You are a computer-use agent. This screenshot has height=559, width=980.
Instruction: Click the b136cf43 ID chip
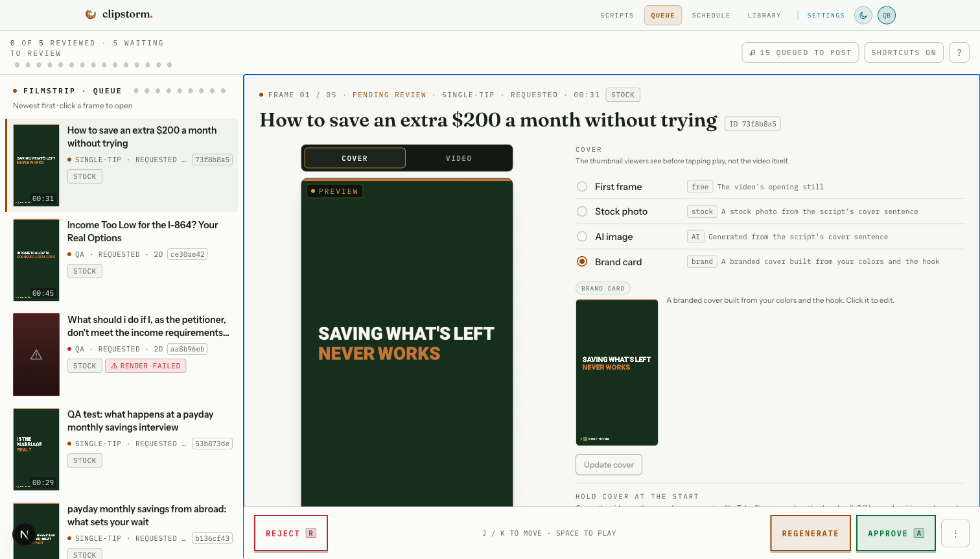[x=213, y=538]
